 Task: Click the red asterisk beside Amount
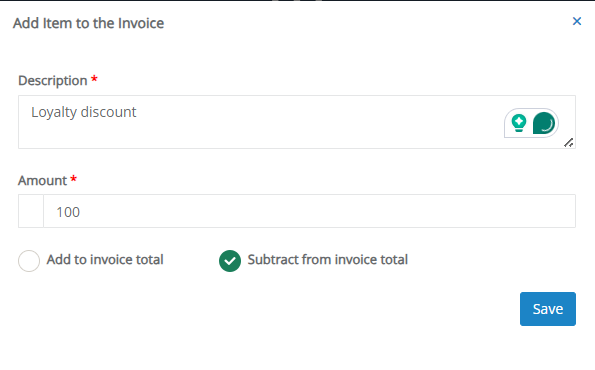click(74, 178)
